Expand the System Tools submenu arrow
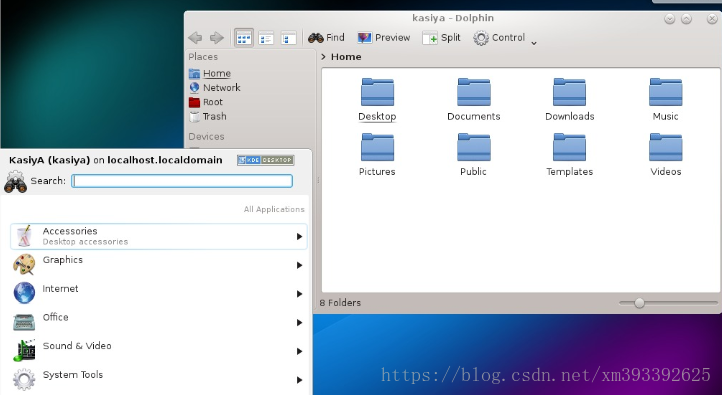Viewport: 722px width, 395px height. [x=299, y=380]
